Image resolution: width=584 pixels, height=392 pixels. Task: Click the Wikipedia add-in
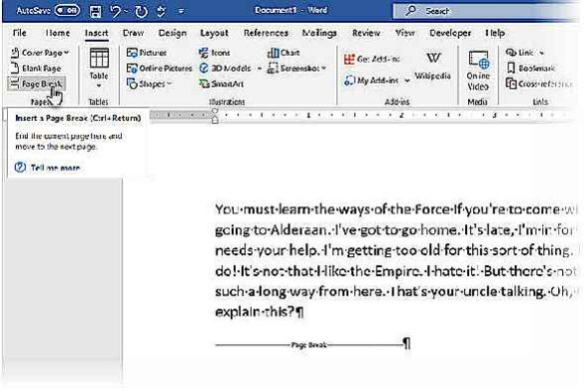coord(433,66)
